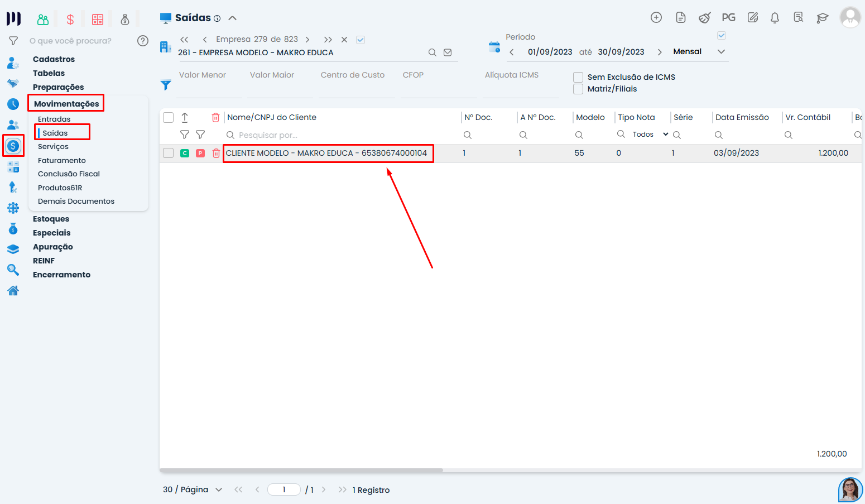
Task: Open the Tipo Nota Todos dropdown
Action: (x=650, y=135)
